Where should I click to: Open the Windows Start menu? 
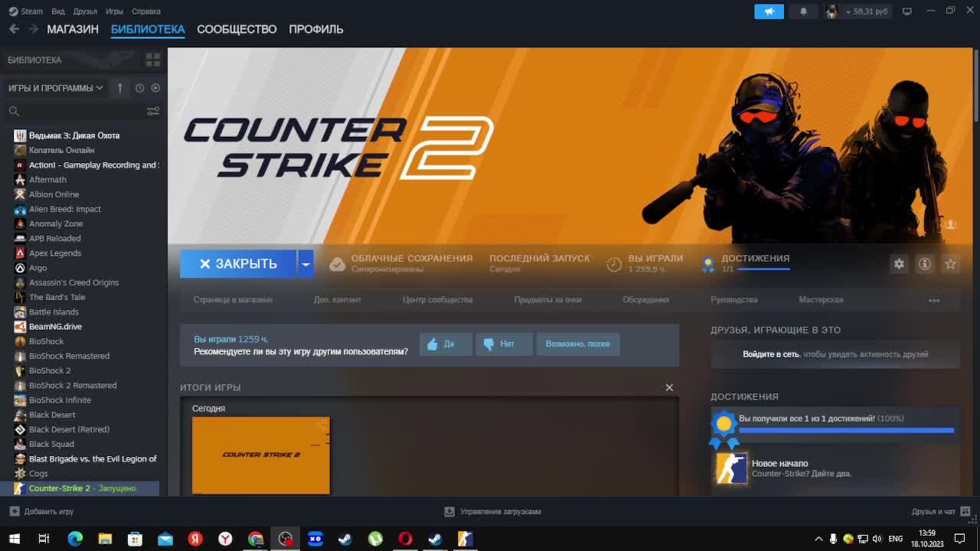pos(14,539)
